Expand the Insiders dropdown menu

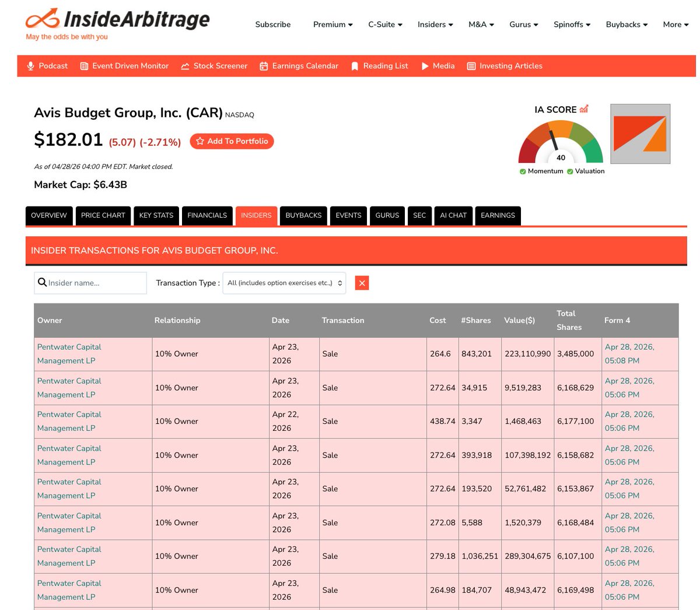435,25
